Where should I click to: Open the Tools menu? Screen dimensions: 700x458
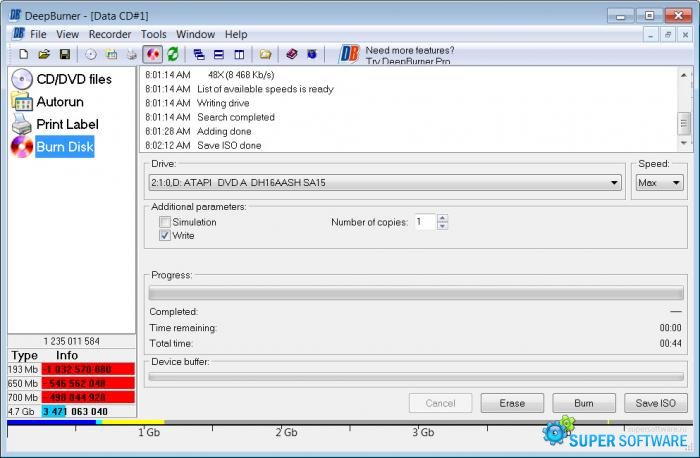[x=154, y=34]
